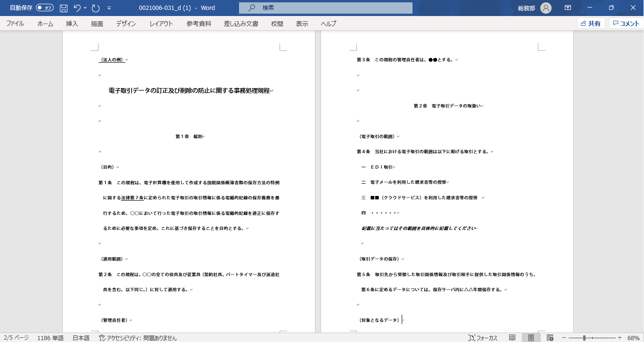Open the 総務部 user account avatar
This screenshot has width=644, height=342.
click(546, 8)
